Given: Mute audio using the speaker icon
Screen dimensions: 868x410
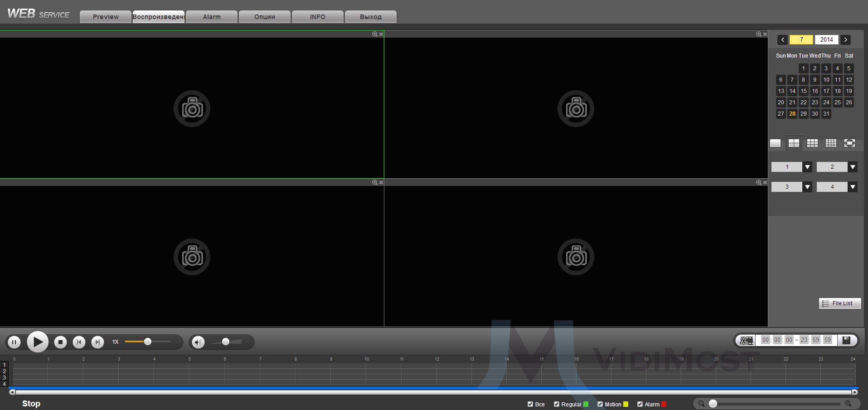Looking at the screenshot, I should (198, 342).
